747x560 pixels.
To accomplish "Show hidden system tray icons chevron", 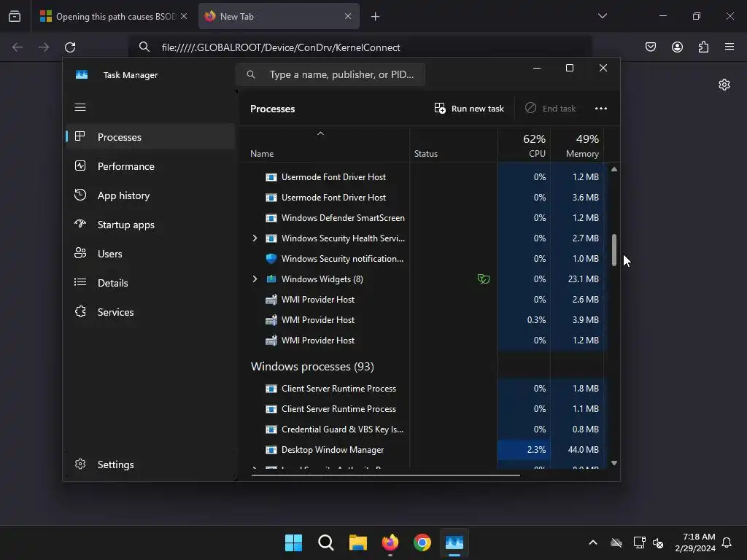I will point(593,542).
